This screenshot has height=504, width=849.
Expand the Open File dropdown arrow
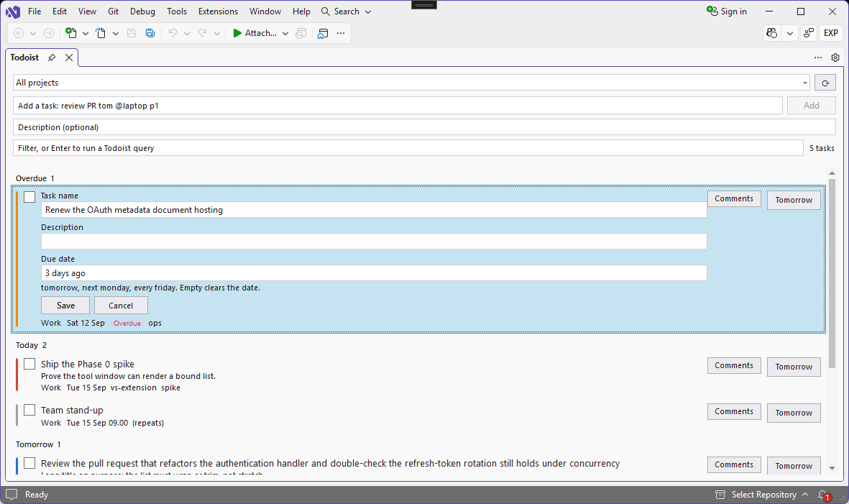point(115,33)
